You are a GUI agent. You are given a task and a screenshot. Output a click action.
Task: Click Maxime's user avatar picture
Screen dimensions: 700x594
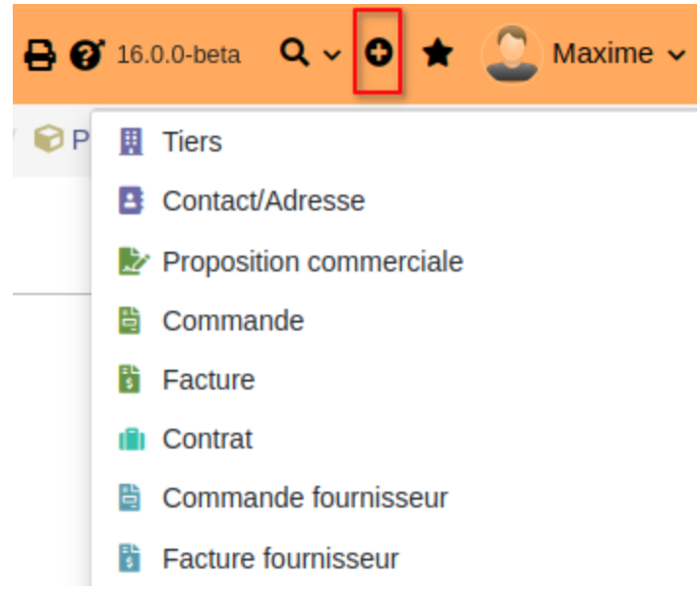coord(511,53)
